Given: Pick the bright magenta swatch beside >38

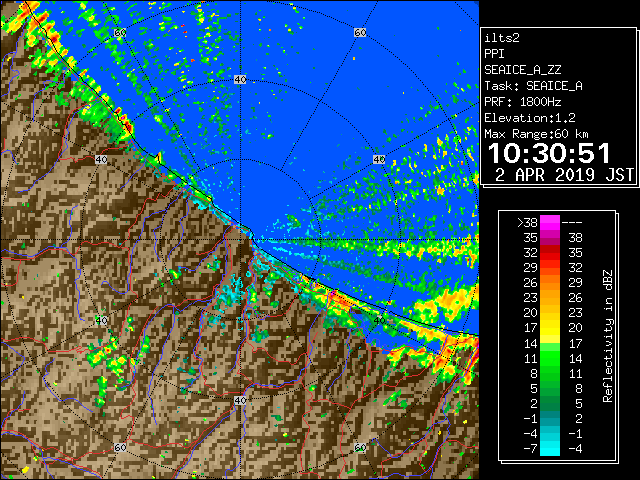Looking at the screenshot, I should tap(550, 223).
